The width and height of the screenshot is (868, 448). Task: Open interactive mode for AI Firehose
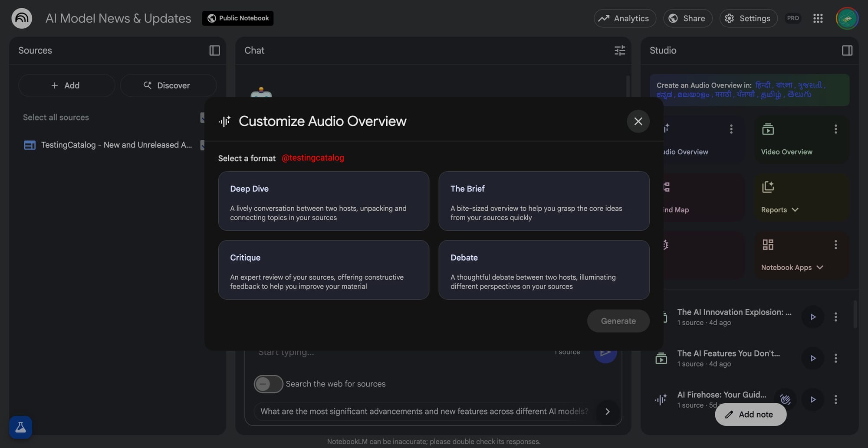[785, 399]
